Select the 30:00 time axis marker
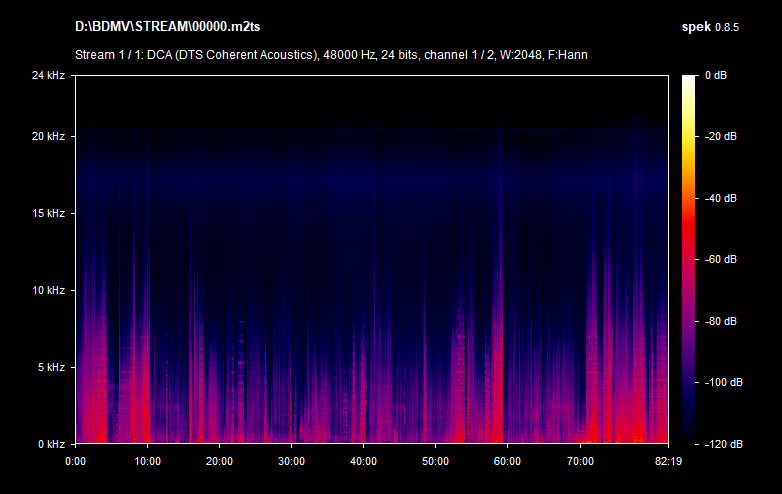This screenshot has width=782, height=494. click(x=291, y=461)
